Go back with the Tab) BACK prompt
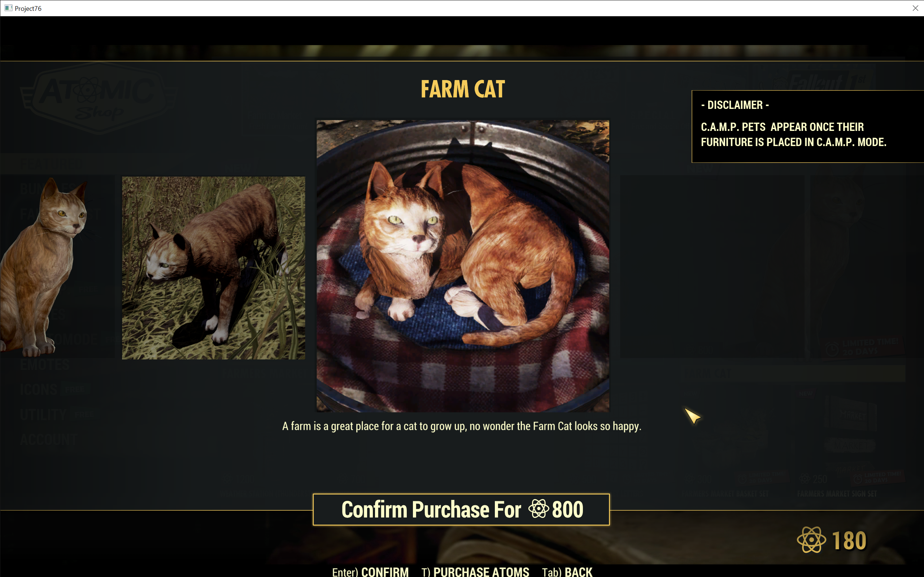 [x=567, y=572]
